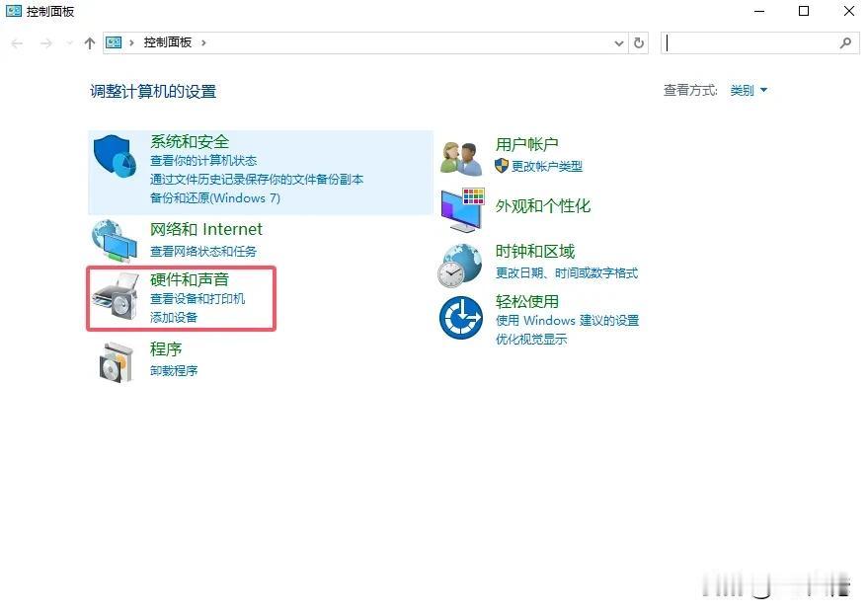
Task: Expand chevron after 控制面板 in address bar
Action: [x=203, y=42]
